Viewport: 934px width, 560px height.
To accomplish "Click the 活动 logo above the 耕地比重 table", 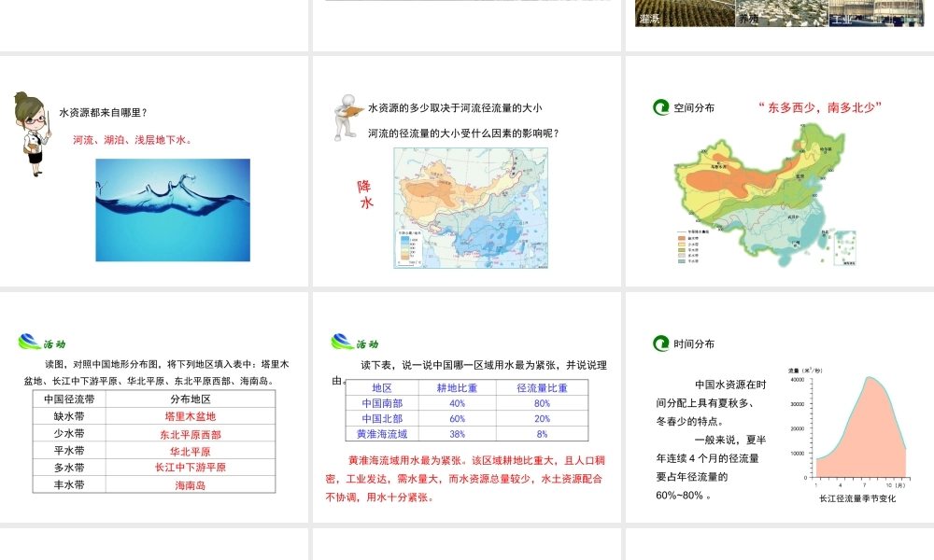I will [x=355, y=342].
